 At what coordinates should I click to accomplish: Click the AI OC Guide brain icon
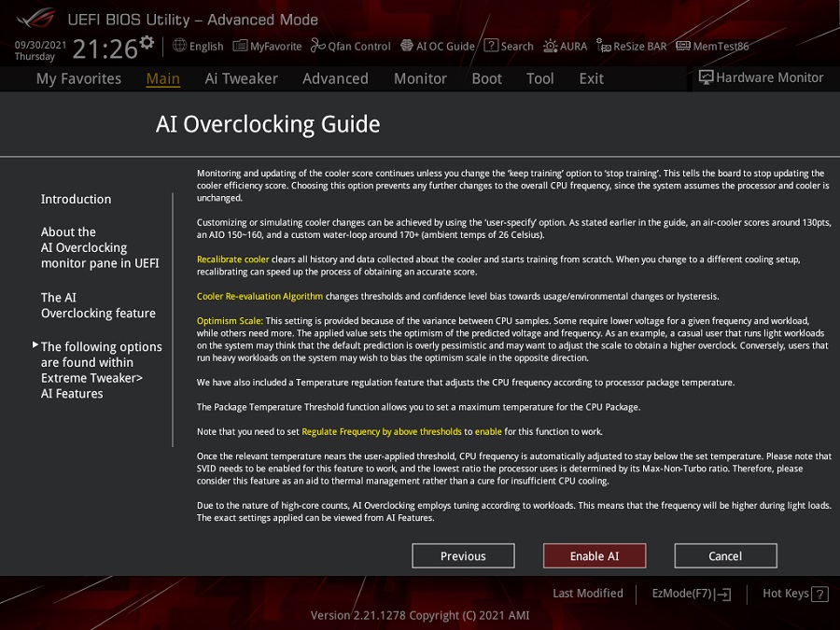tap(407, 46)
